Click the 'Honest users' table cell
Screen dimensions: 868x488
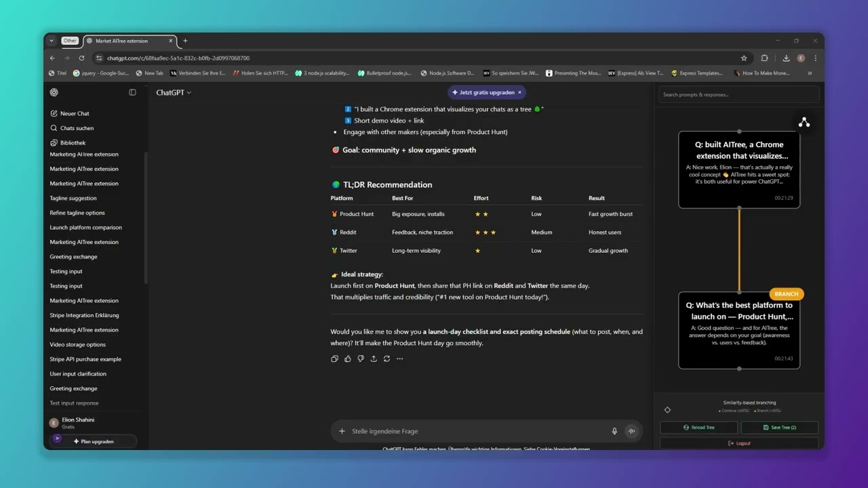(605, 232)
